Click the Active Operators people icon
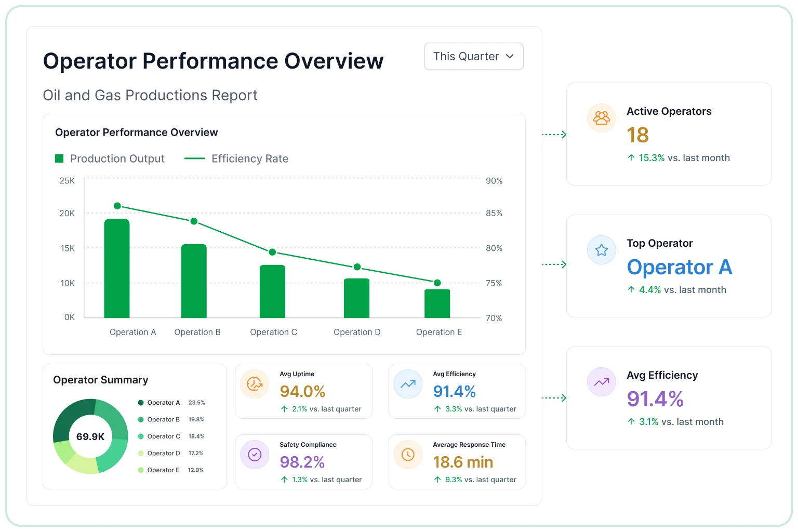The height and width of the screenshot is (532, 798). [601, 118]
